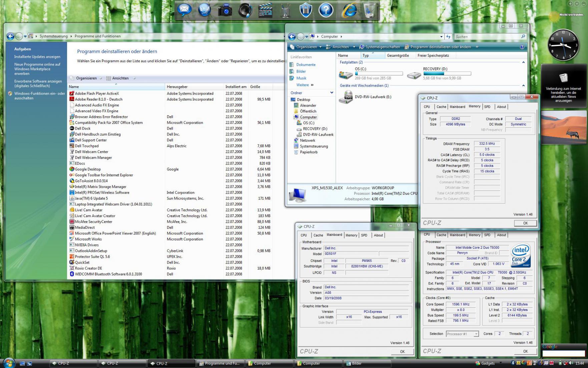Open the mail envelope icon in the dock
This screenshot has height=368, width=588.
coord(184,10)
